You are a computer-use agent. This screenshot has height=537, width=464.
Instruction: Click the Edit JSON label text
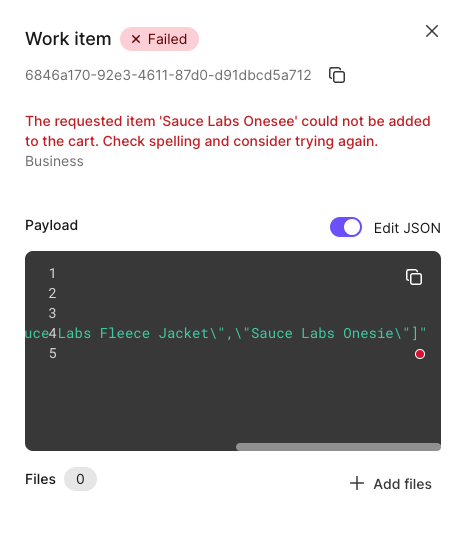407,228
